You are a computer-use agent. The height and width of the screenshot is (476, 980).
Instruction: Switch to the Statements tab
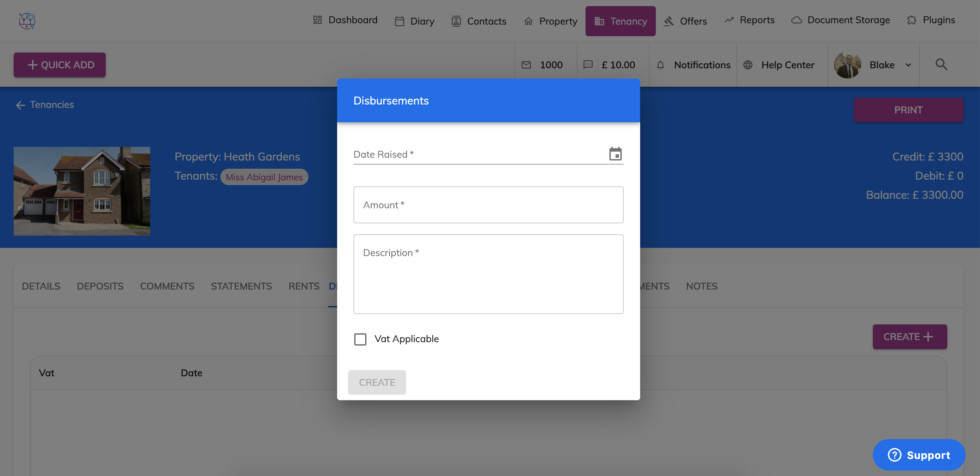pyautogui.click(x=241, y=286)
